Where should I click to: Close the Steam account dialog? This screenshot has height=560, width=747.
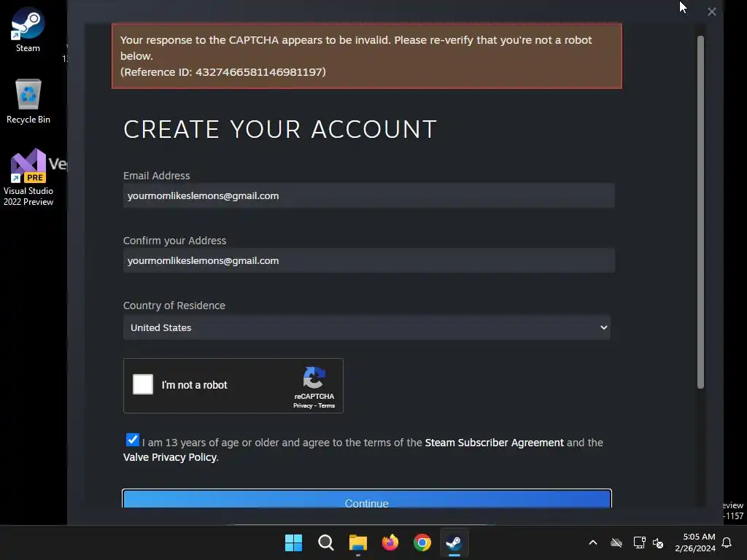pyautogui.click(x=712, y=12)
